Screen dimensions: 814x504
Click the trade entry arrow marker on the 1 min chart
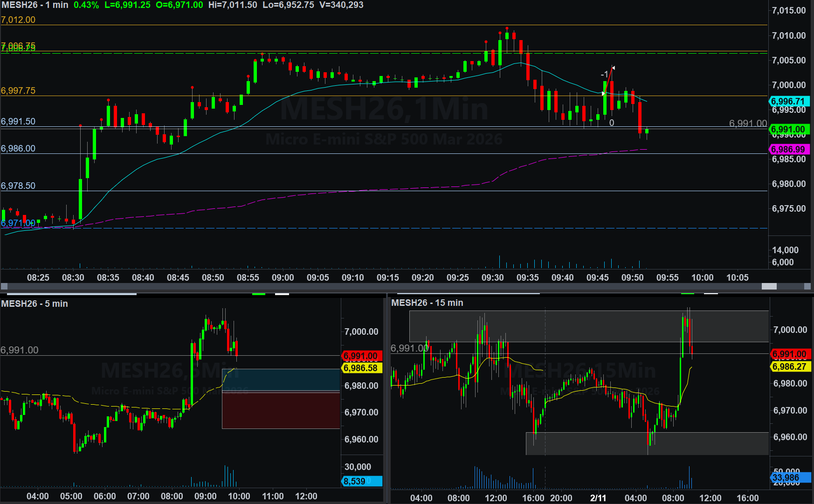tap(604, 94)
